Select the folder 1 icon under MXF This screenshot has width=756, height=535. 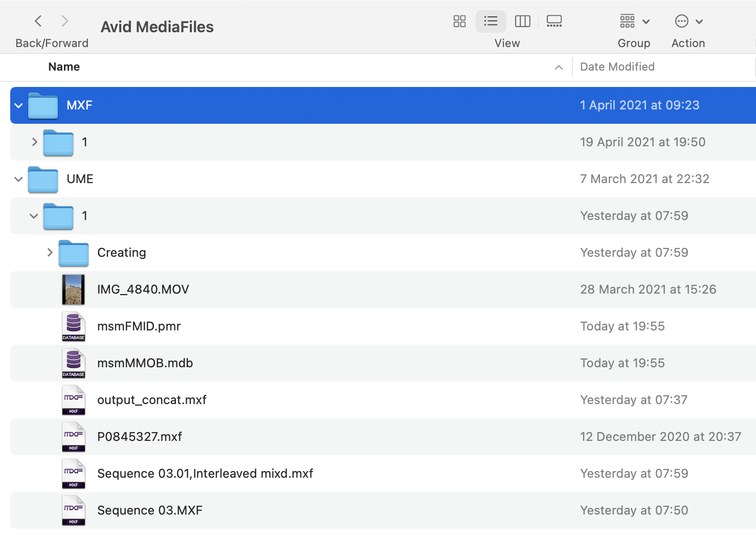(58, 142)
